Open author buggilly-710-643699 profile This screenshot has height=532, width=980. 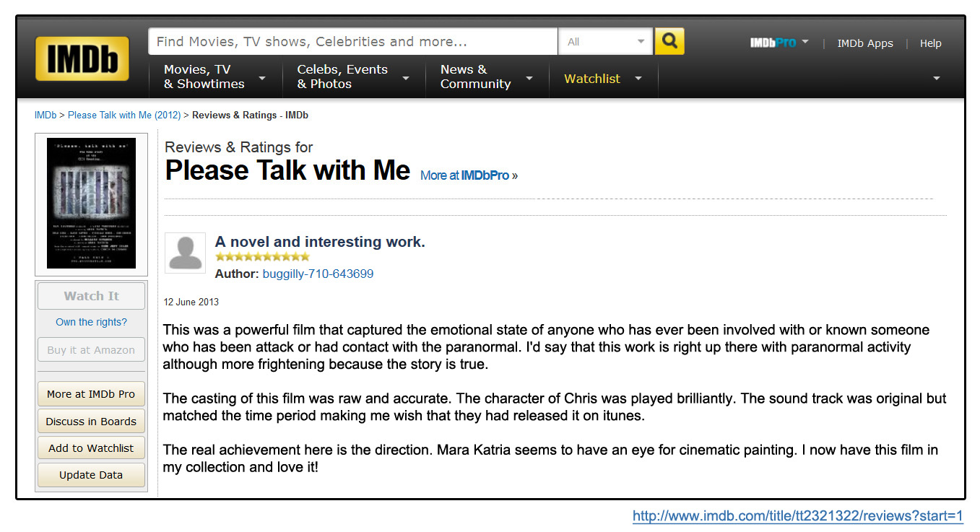pyautogui.click(x=318, y=274)
